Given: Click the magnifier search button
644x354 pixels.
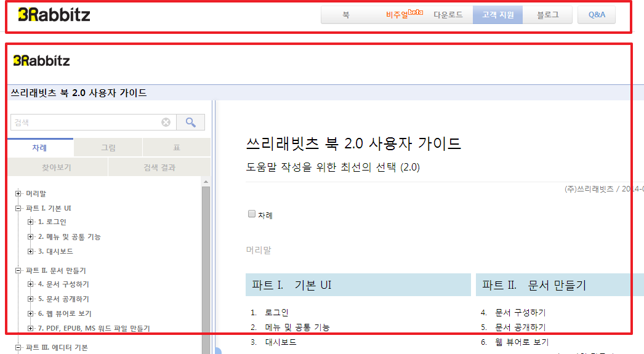Looking at the screenshot, I should (191, 122).
